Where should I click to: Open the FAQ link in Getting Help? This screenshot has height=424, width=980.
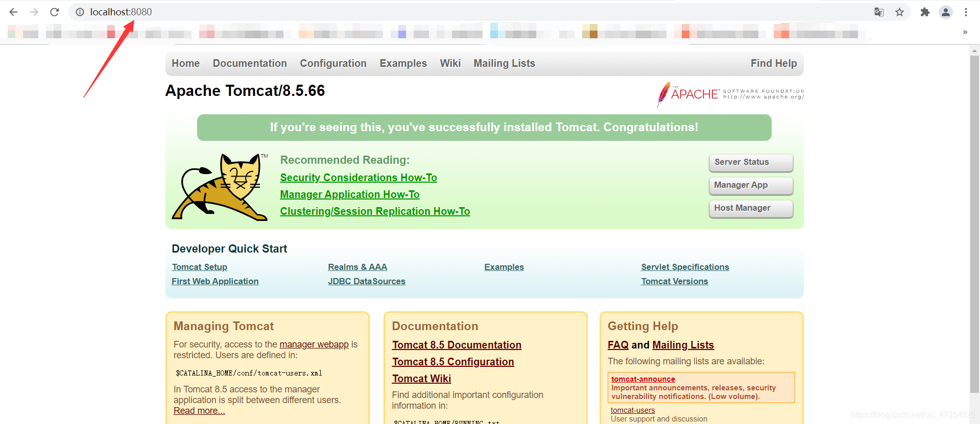click(x=618, y=345)
